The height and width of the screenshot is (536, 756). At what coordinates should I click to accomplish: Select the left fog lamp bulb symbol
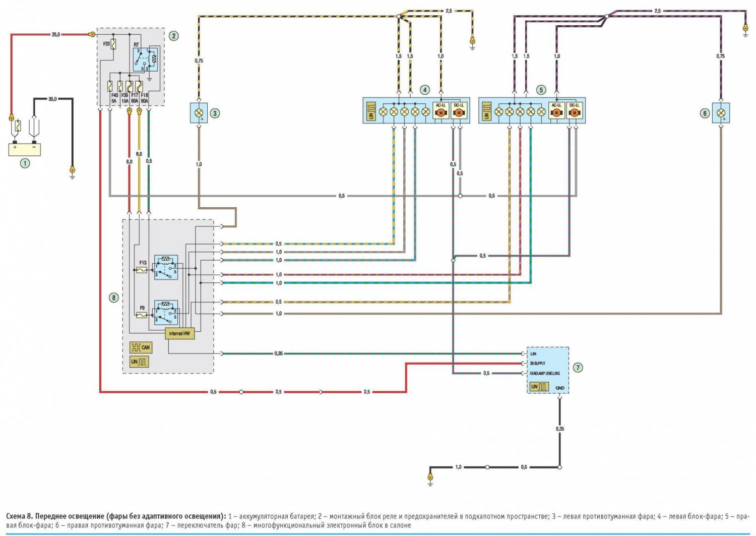(199, 112)
